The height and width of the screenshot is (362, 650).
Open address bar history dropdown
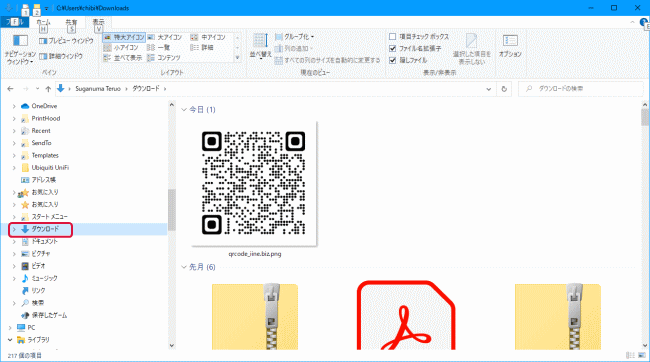click(489, 89)
